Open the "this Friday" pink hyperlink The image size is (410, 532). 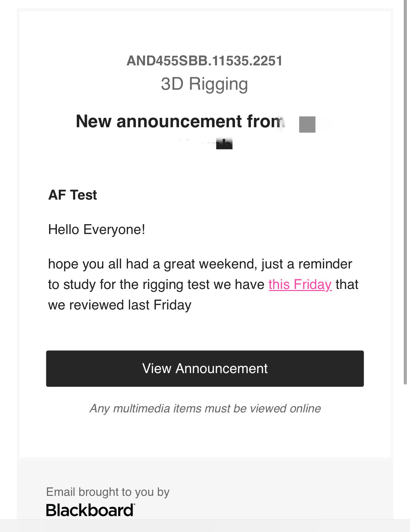coord(300,284)
